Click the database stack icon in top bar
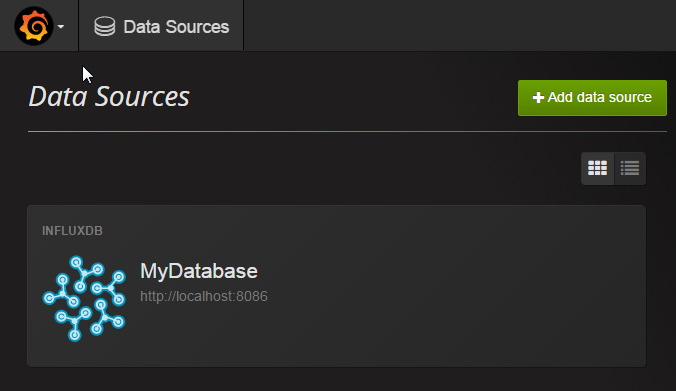The width and height of the screenshot is (676, 391). pyautogui.click(x=105, y=26)
